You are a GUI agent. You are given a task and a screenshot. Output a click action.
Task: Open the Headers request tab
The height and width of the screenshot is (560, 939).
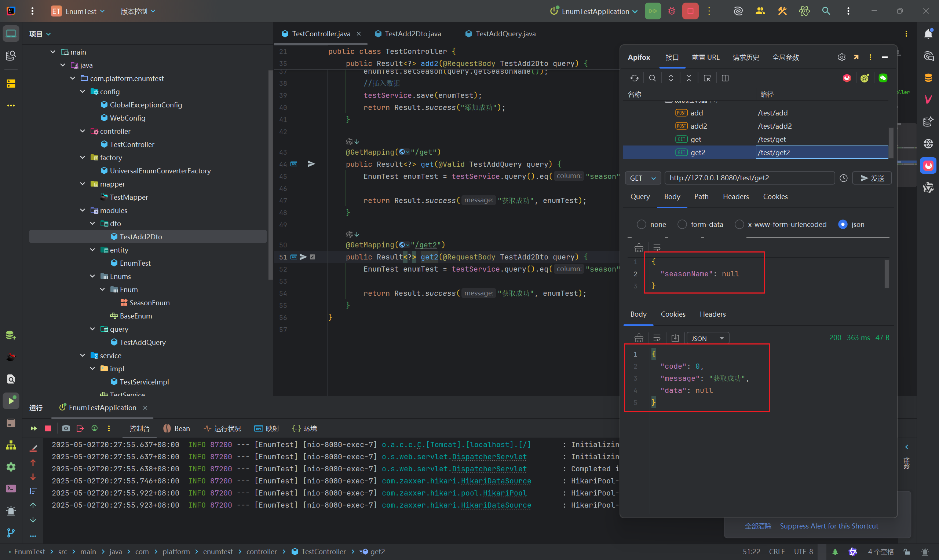pyautogui.click(x=735, y=196)
